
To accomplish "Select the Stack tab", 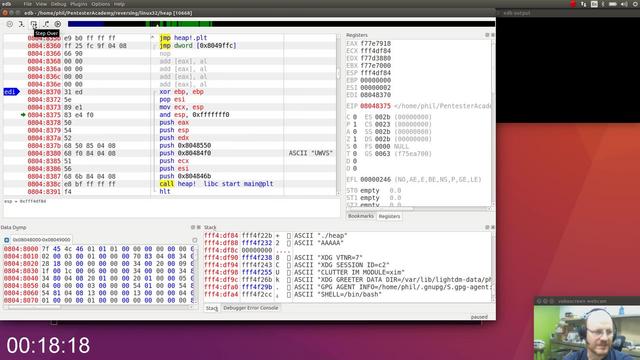I will point(211,308).
